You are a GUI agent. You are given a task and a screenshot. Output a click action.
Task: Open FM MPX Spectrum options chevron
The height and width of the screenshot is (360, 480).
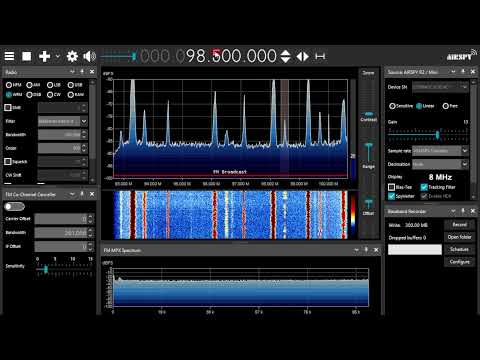[356, 250]
